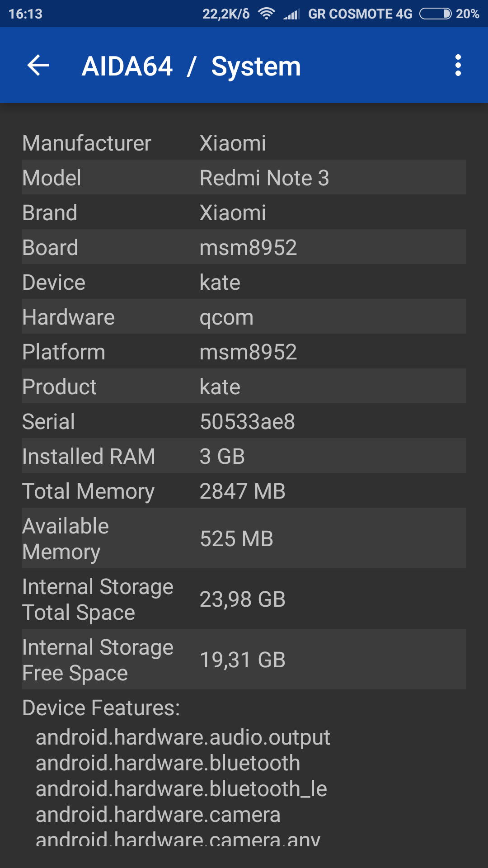
Task: Tap the android.hardware.bluetooth_le feature entry
Action: [x=181, y=788]
